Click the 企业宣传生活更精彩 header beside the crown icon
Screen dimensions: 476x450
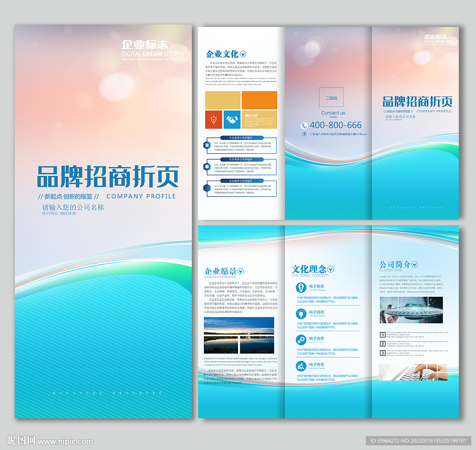point(241,137)
